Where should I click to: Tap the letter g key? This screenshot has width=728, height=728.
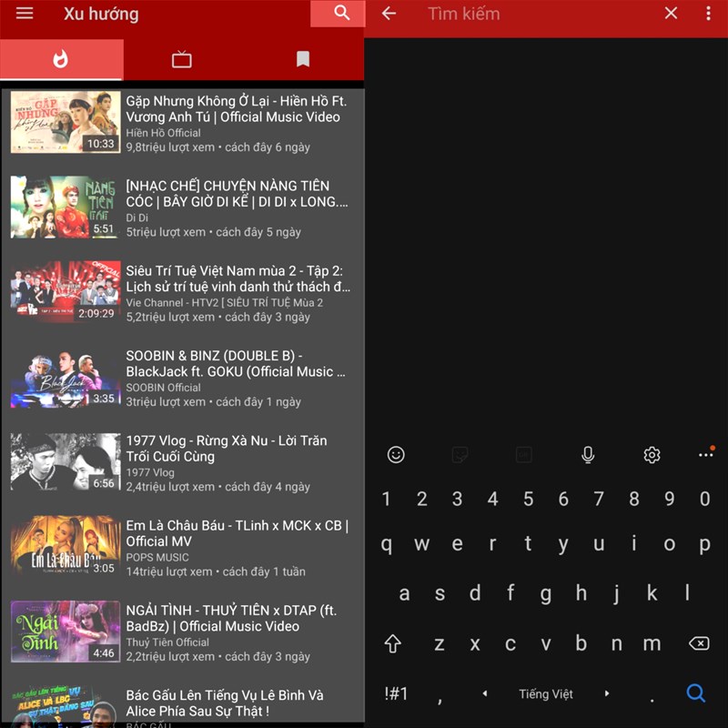point(546,594)
